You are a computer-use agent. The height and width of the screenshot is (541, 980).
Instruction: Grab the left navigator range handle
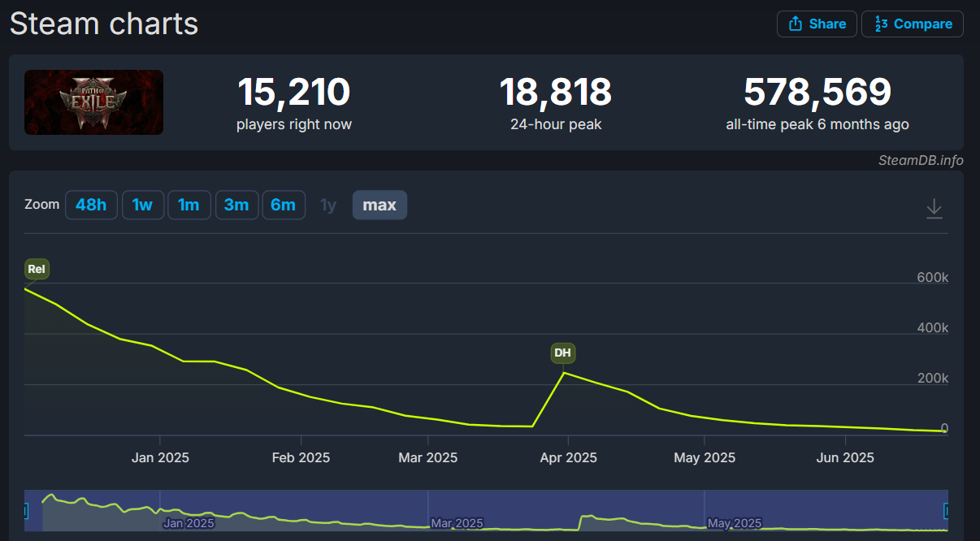click(25, 511)
